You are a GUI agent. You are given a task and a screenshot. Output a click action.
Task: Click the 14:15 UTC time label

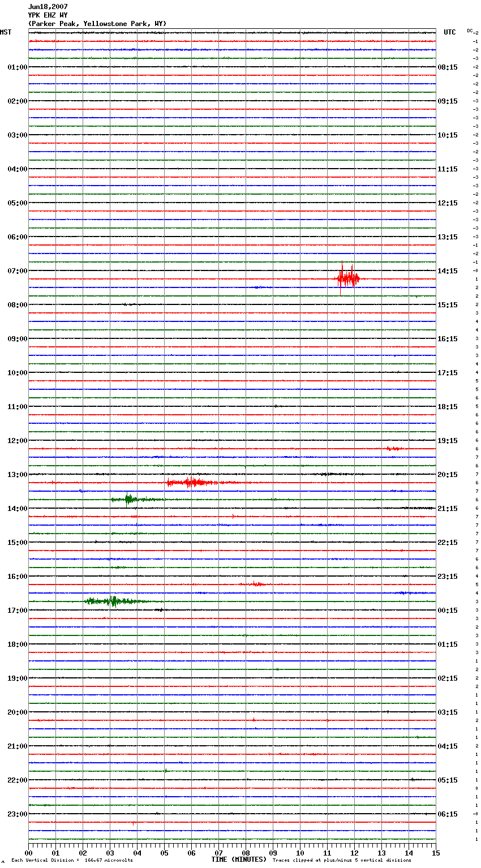click(448, 271)
